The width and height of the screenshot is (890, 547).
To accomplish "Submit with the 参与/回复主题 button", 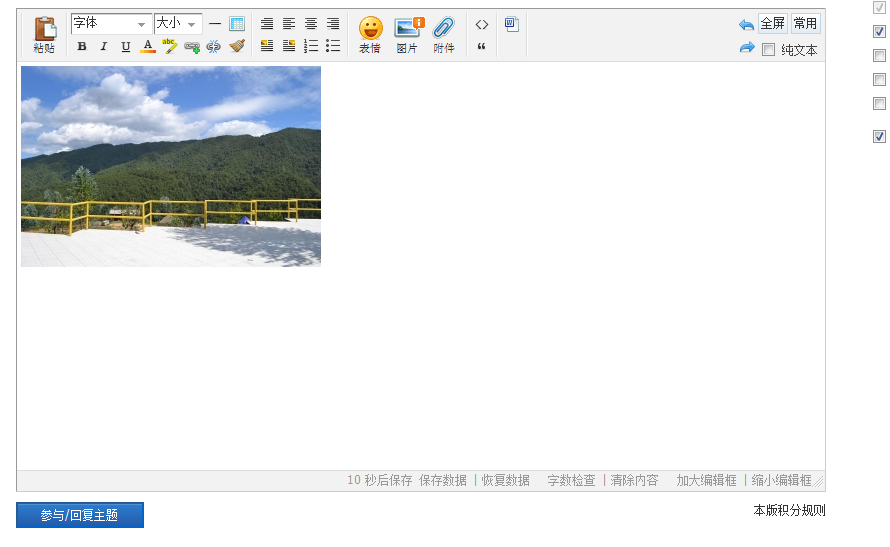I will pos(80,515).
